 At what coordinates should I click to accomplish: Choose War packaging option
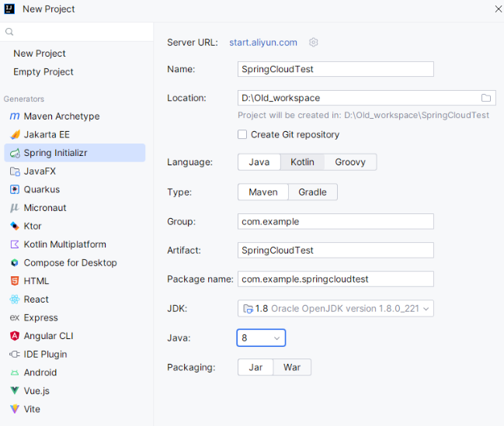pyautogui.click(x=292, y=367)
